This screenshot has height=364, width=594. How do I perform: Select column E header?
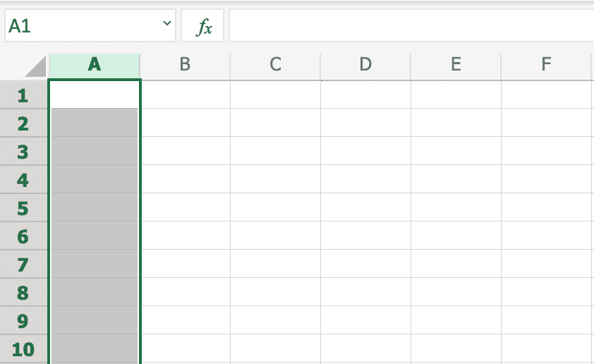click(x=456, y=65)
